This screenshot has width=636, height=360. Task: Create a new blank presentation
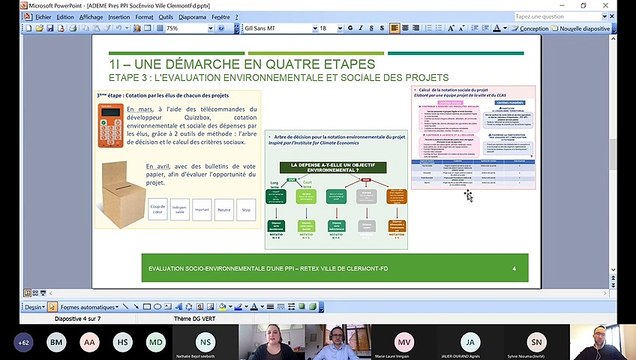[x=29, y=28]
